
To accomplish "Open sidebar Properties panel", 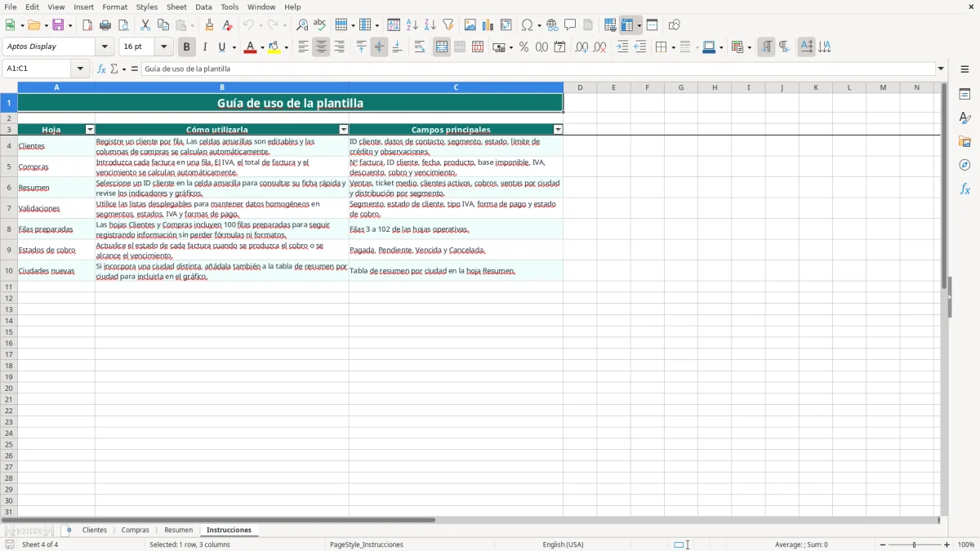I will pos(964,95).
